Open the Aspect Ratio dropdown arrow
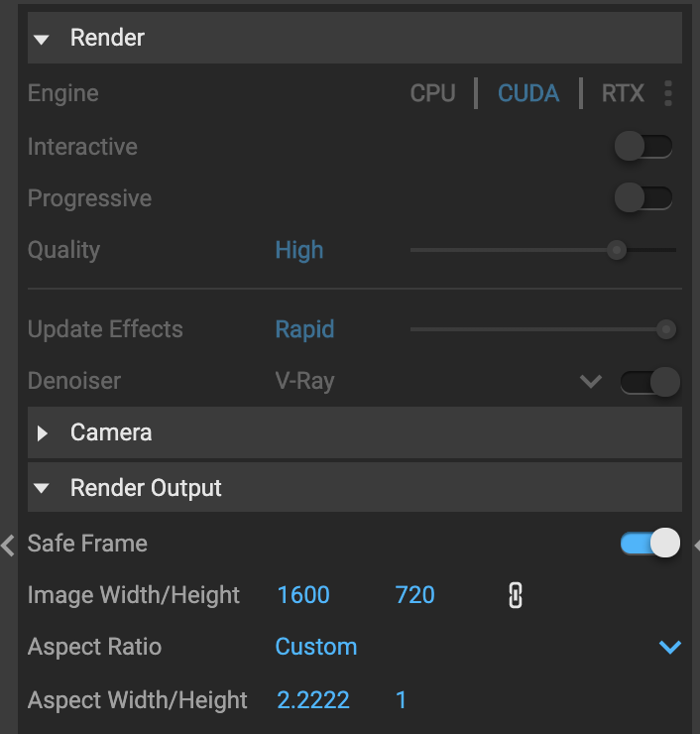 (x=670, y=647)
